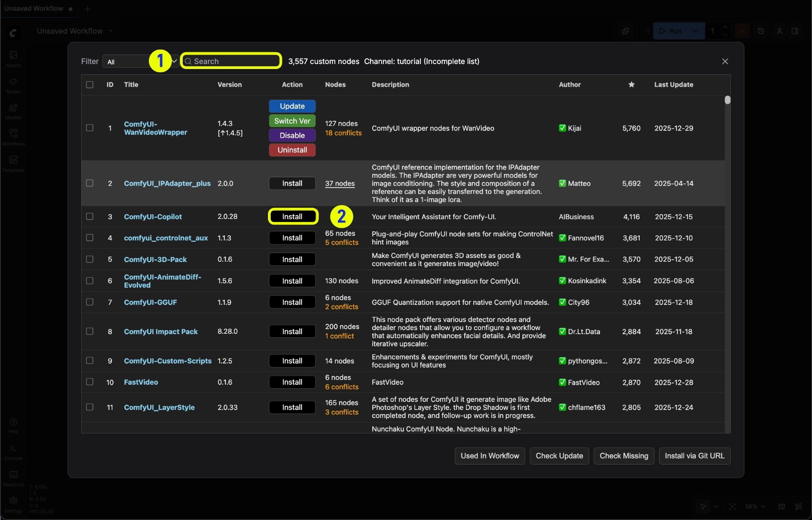
Task: Open the Console panel icon
Action: 13,452
